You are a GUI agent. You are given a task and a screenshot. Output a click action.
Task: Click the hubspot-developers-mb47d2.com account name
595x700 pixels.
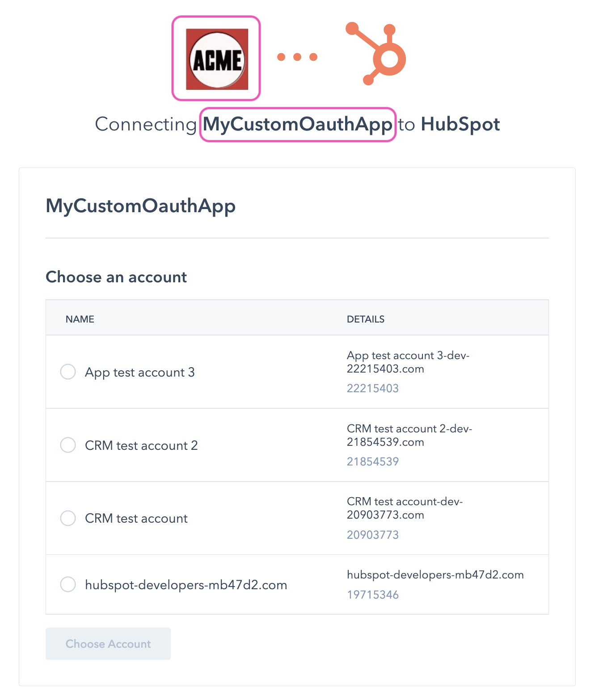(186, 584)
